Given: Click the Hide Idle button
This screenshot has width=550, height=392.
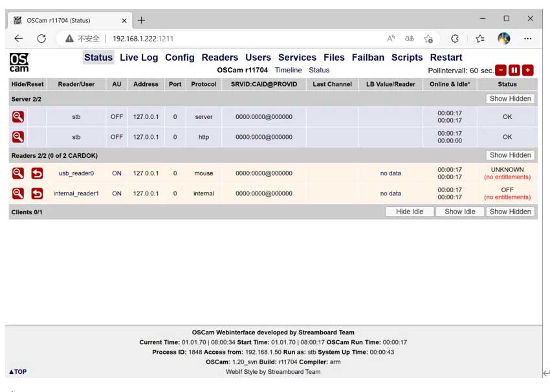Looking at the screenshot, I should pos(410,212).
